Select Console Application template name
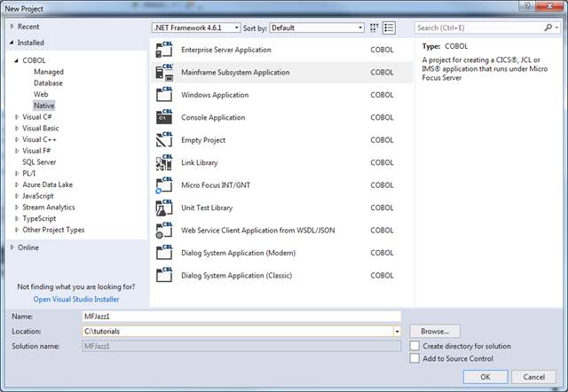The width and height of the screenshot is (568, 392). click(x=213, y=117)
